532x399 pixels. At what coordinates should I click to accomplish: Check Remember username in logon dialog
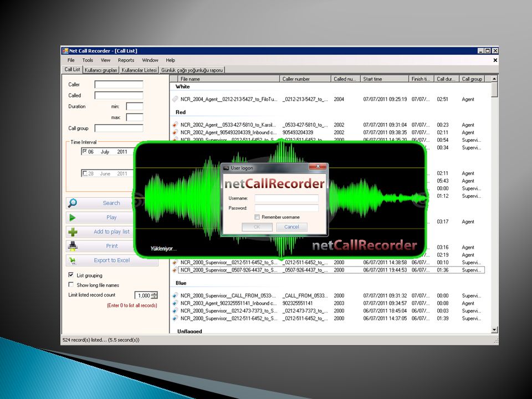click(257, 217)
